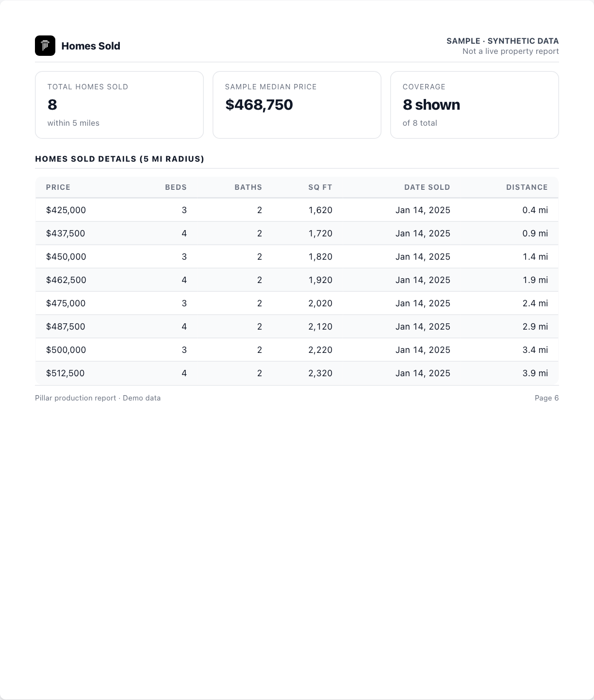Select the $437,500 price cell

pyautogui.click(x=66, y=233)
